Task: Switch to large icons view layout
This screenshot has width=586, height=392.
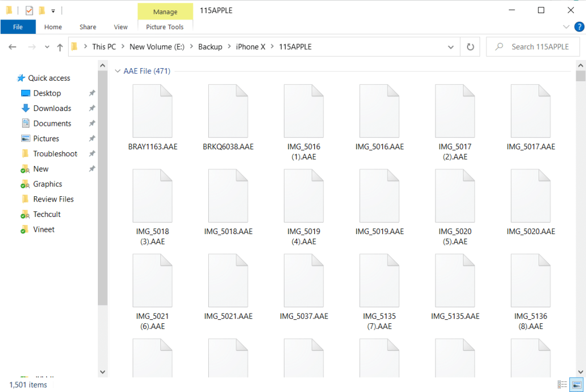Action: tap(576, 385)
